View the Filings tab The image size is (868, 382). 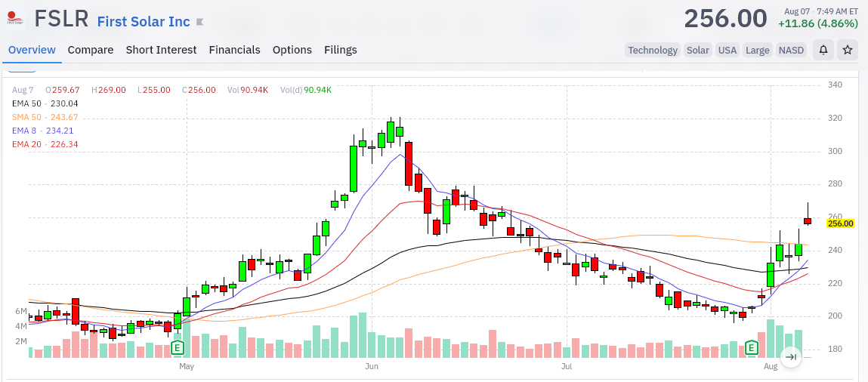[341, 50]
